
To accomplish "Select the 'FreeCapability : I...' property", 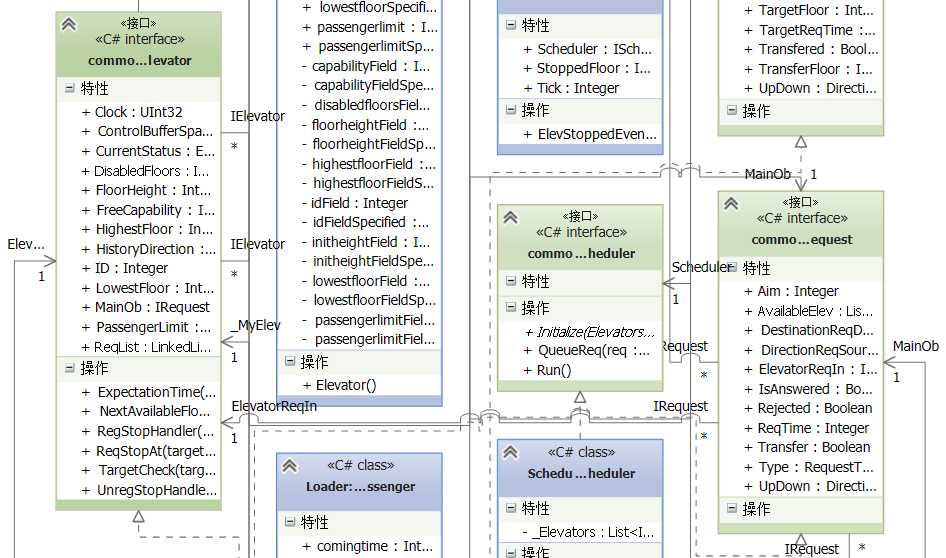I will click(x=148, y=210).
